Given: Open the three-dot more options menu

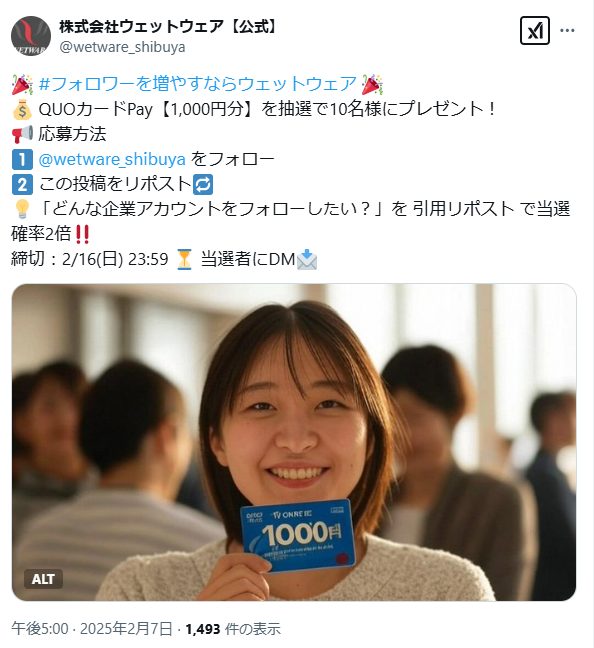Looking at the screenshot, I should 567,30.
